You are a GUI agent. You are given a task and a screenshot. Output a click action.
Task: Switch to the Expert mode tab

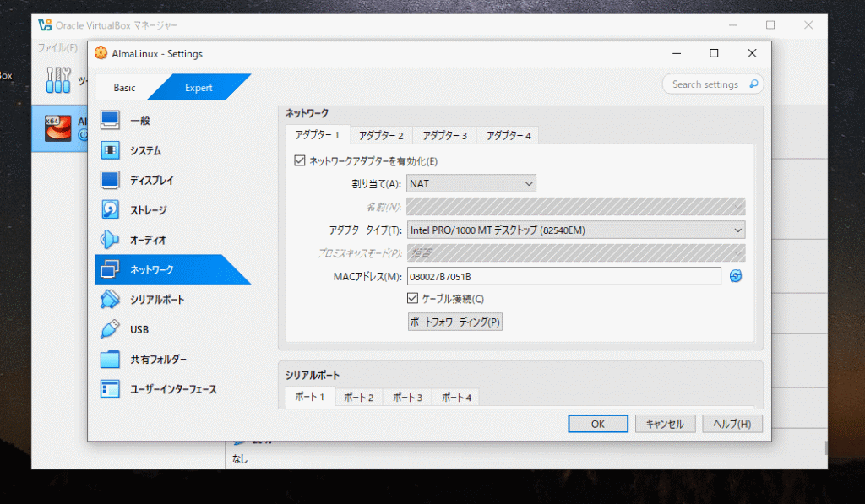[x=199, y=88]
